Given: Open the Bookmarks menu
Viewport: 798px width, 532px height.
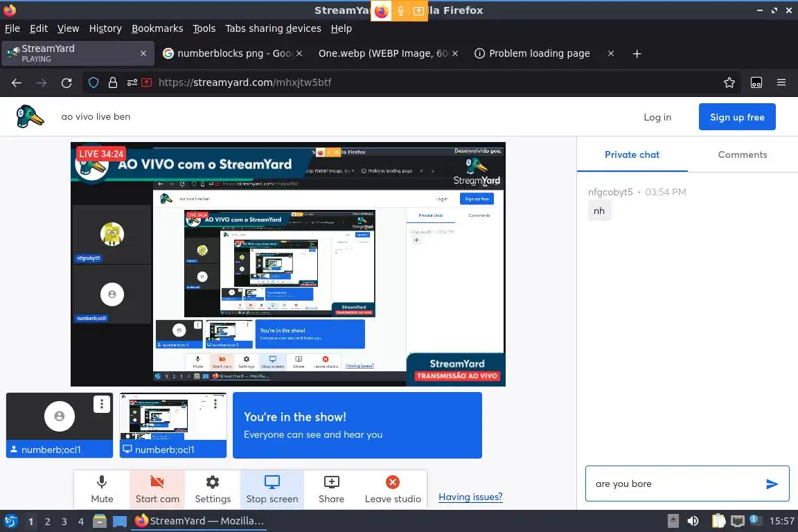Looking at the screenshot, I should [x=157, y=28].
